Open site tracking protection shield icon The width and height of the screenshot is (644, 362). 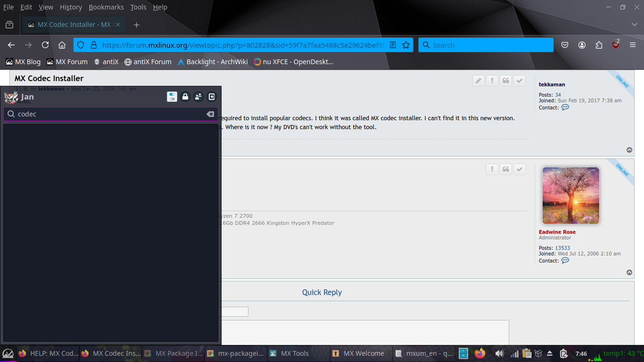[x=80, y=45]
